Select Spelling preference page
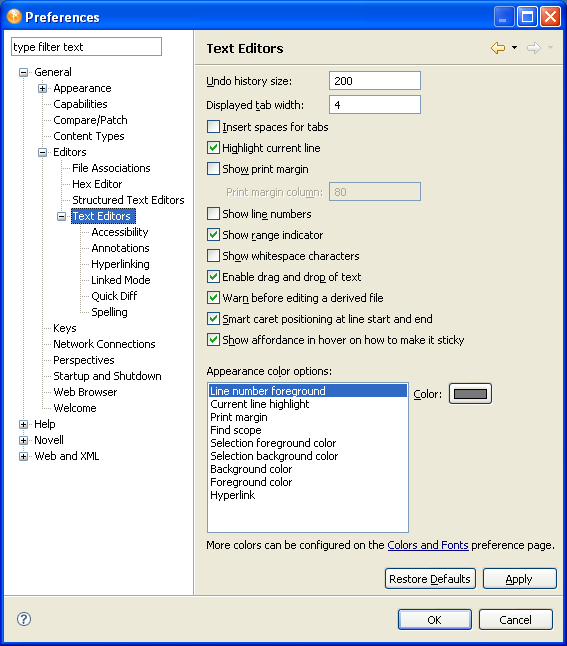Image resolution: width=567 pixels, height=646 pixels. coord(109,312)
